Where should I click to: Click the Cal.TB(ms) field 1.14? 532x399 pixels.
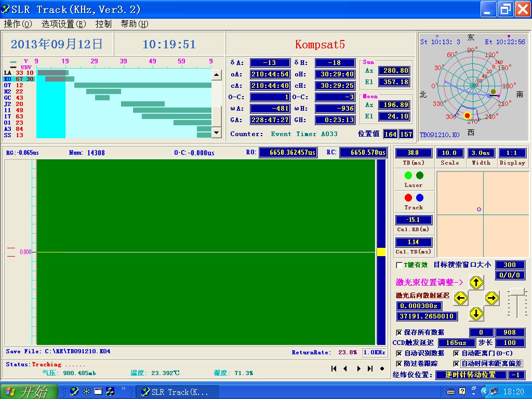(x=413, y=242)
